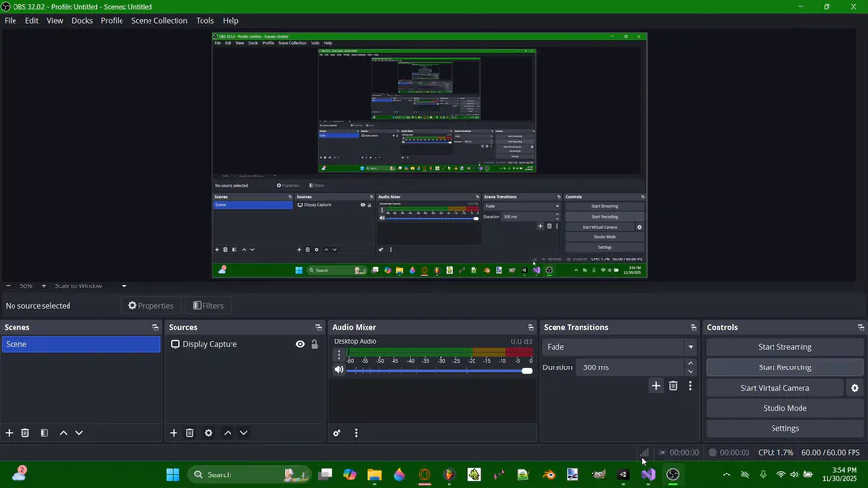This screenshot has height=488, width=868.
Task: Click Start Streaming
Action: 784,347
